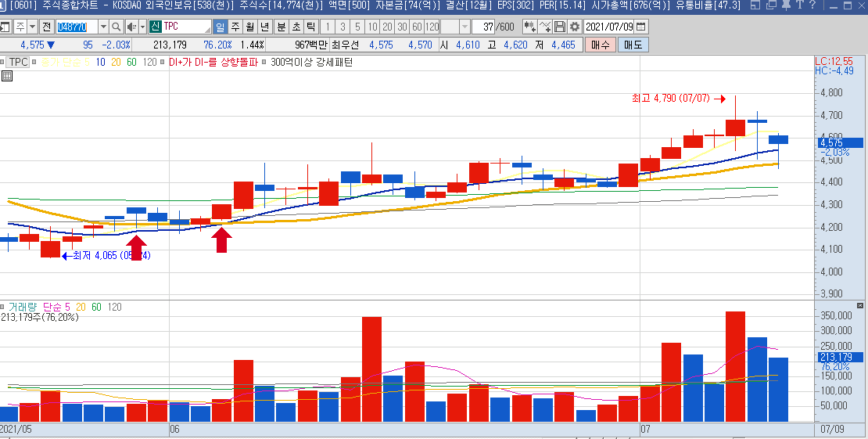The height and width of the screenshot is (439, 868).
Task: Open the stock search magnifier icon
Action: click(117, 27)
